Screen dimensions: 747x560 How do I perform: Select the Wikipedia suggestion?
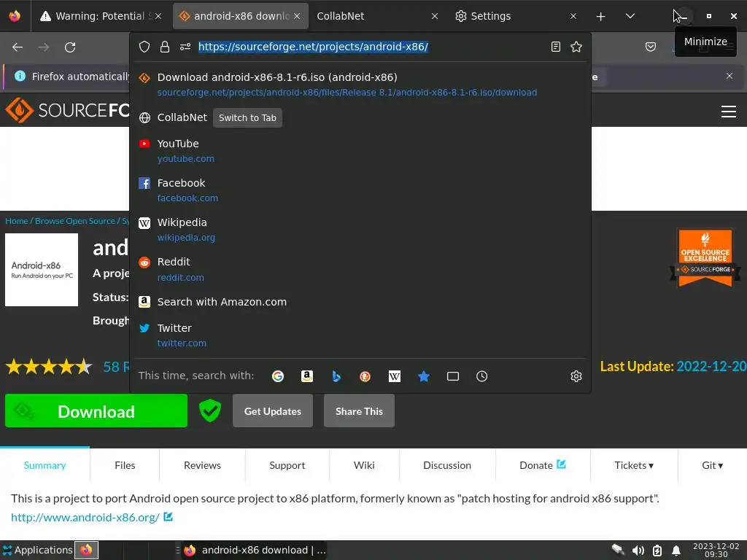[x=360, y=230]
